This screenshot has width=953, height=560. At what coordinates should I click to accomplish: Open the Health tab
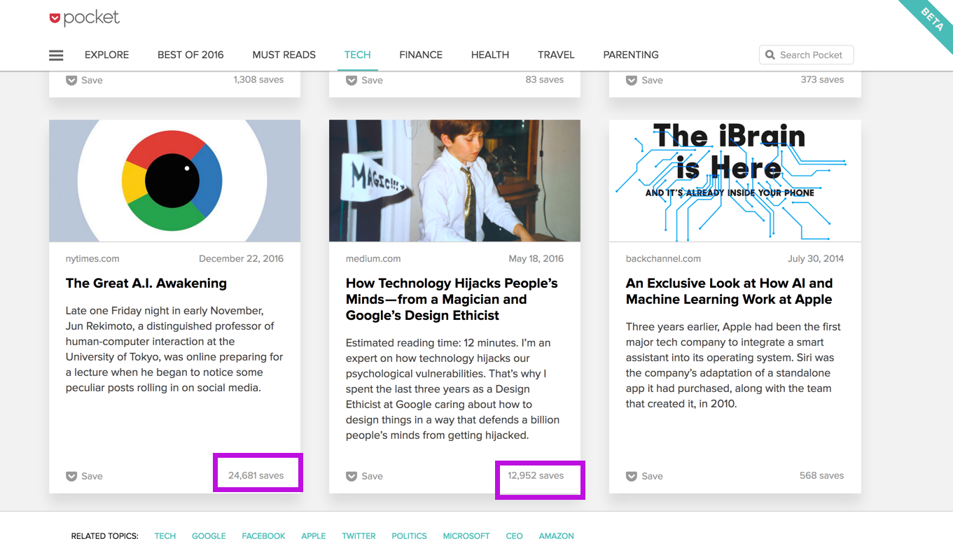490,55
